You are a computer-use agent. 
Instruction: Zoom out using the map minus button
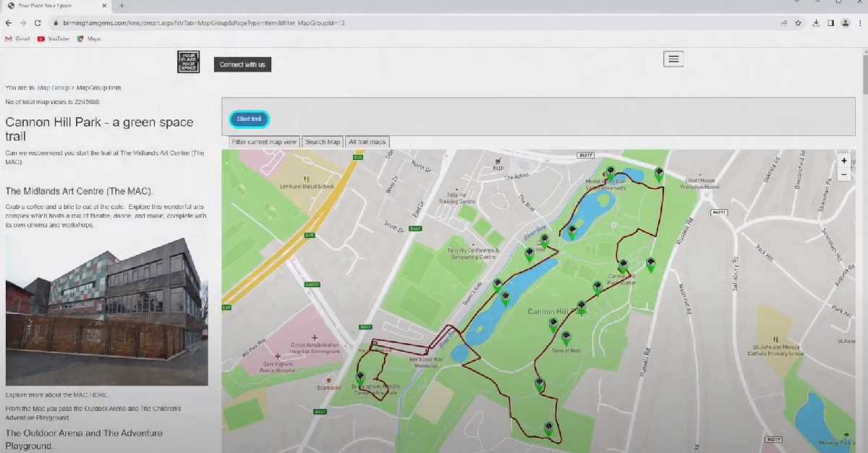[843, 174]
